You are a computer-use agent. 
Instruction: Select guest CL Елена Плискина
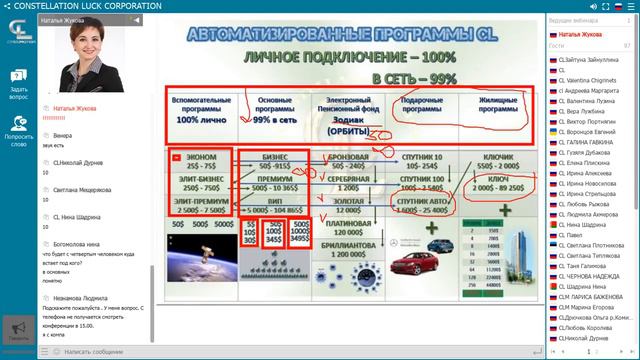pos(584,163)
